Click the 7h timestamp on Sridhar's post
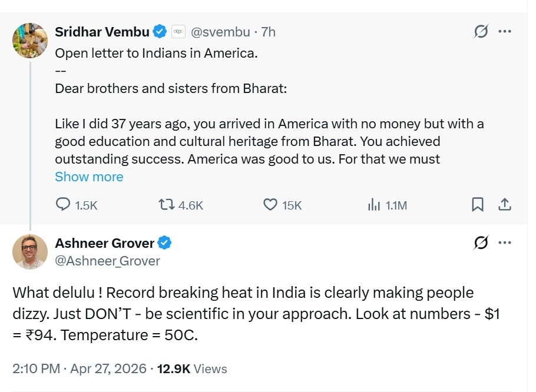This screenshot has height=392, width=536. [268, 32]
